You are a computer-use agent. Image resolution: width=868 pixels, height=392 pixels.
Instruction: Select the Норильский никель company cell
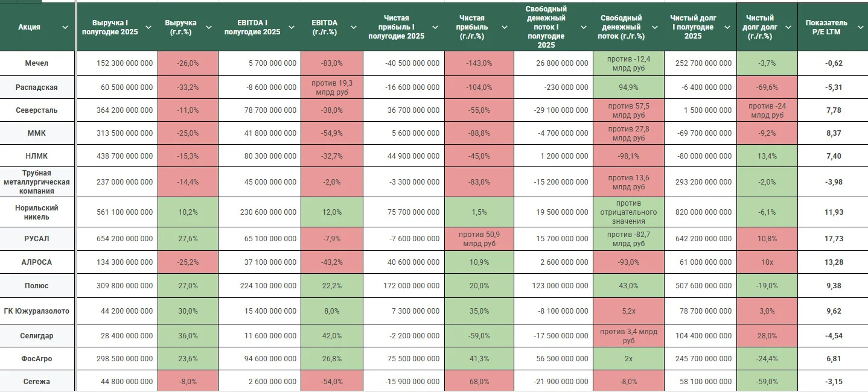37,212
